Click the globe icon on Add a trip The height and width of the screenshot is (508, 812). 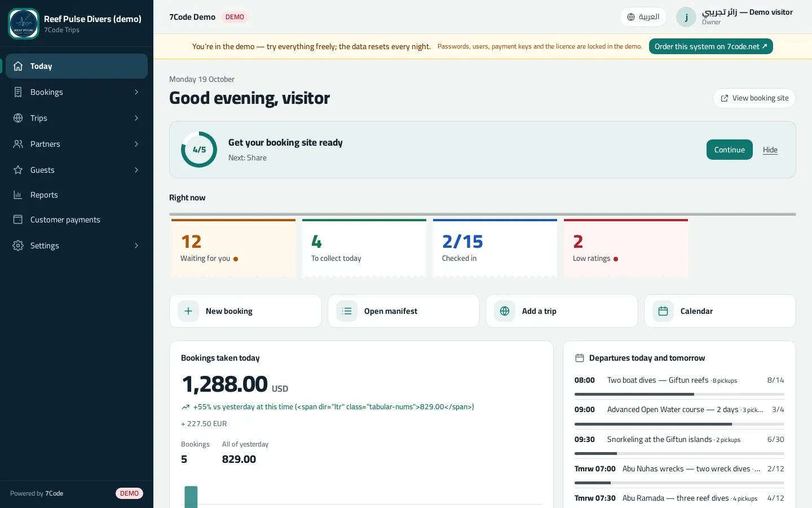[x=505, y=311]
